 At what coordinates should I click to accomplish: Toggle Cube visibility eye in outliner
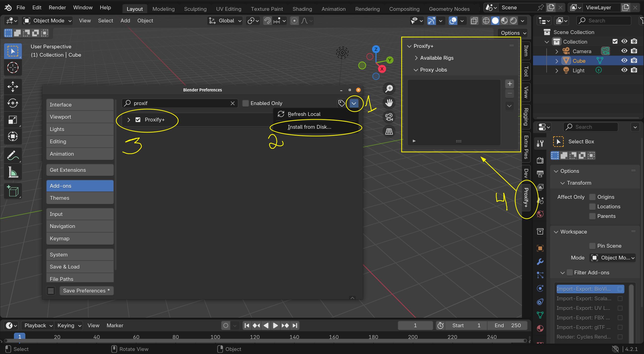[x=624, y=60]
